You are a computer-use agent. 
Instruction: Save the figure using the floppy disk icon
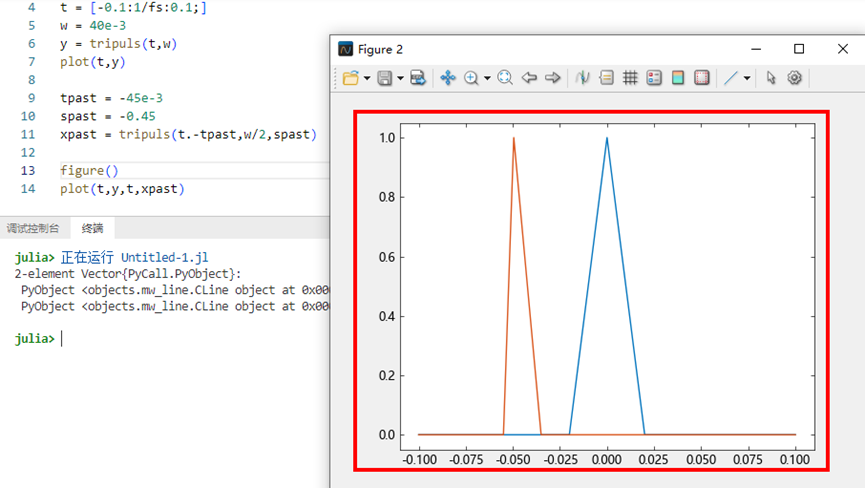[385, 78]
